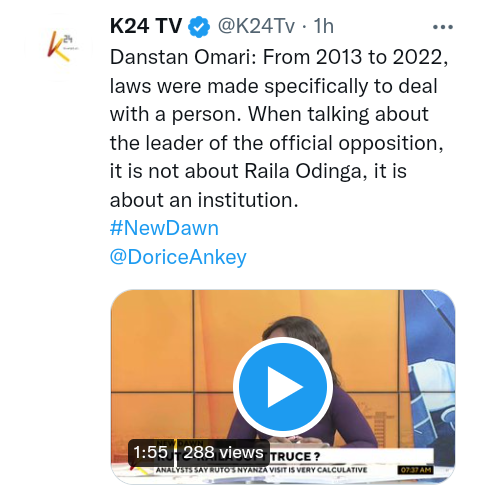This screenshot has height=501, width=480.
Task: Click the Danstan Omari name in tweet
Action: [x=180, y=57]
